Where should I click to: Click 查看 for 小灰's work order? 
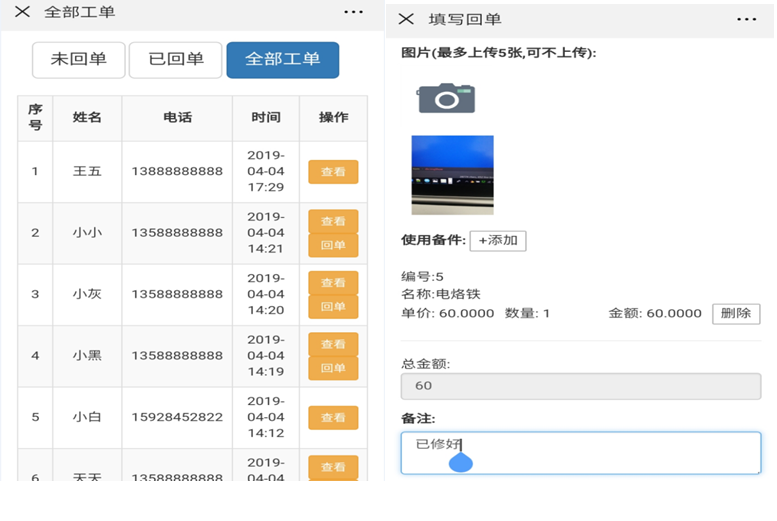333,283
